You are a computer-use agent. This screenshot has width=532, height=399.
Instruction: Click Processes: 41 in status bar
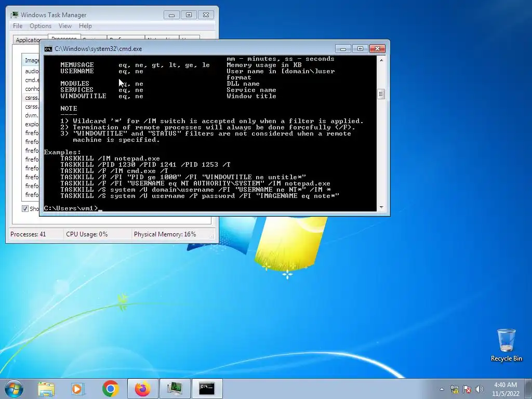28,234
